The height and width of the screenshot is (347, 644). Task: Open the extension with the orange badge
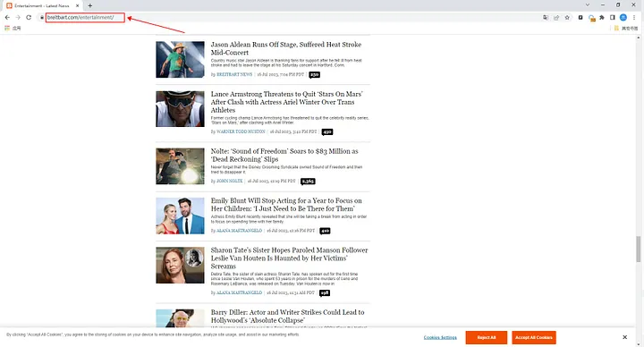tap(591, 18)
